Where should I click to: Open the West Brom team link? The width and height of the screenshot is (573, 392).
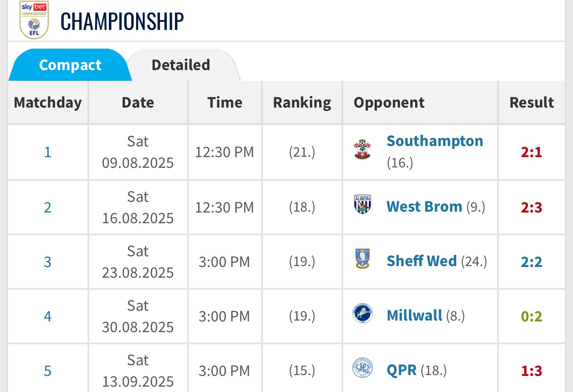coord(424,206)
